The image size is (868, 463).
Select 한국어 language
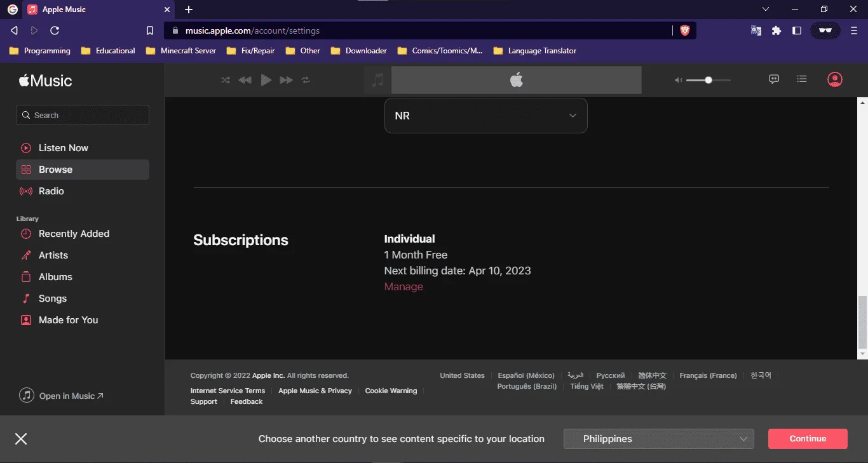coord(761,375)
